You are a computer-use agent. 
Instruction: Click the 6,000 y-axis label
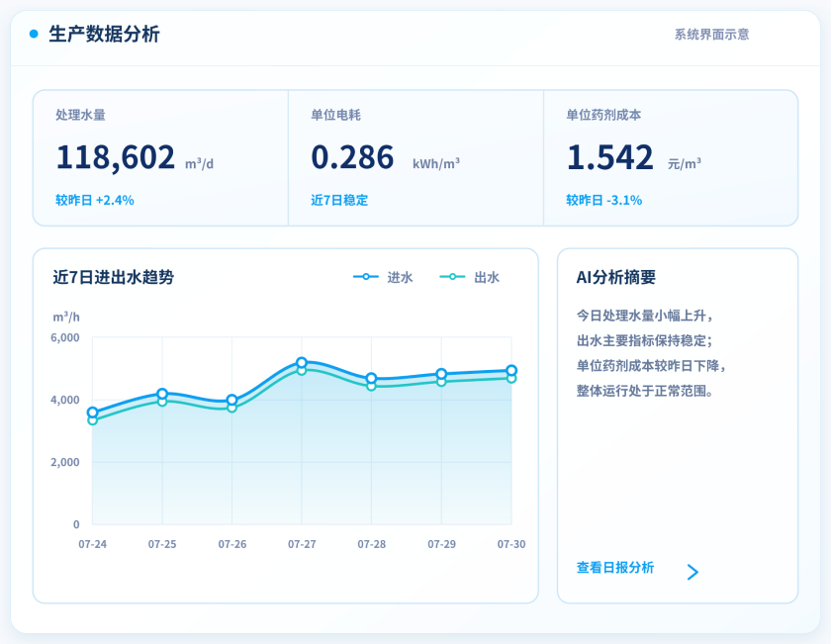(65, 338)
